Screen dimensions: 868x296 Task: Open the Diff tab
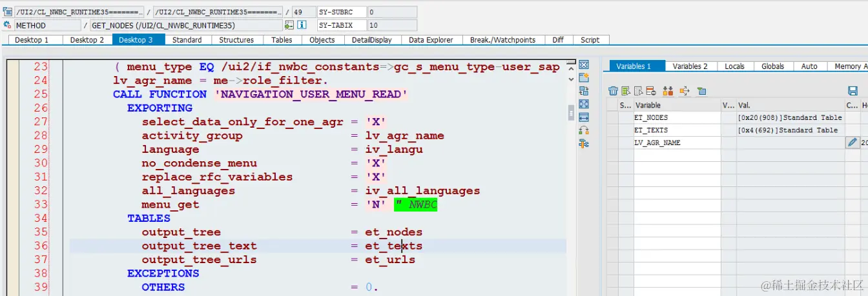click(x=558, y=39)
